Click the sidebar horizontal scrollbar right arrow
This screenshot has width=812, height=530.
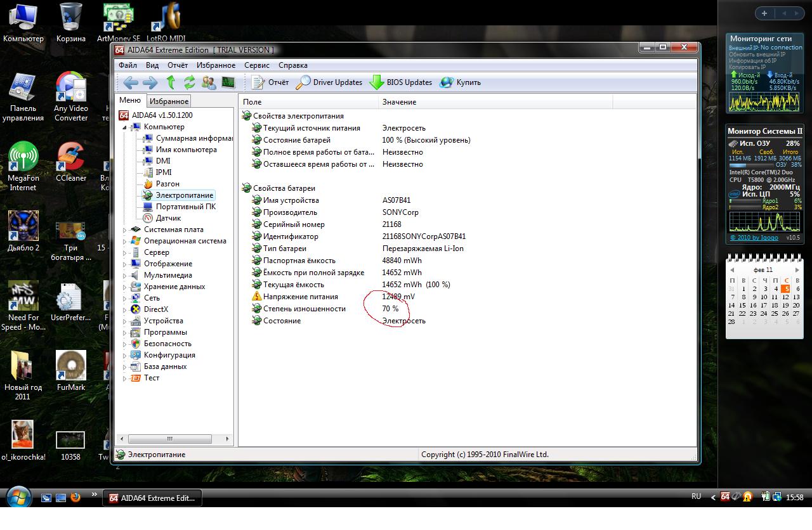point(228,439)
